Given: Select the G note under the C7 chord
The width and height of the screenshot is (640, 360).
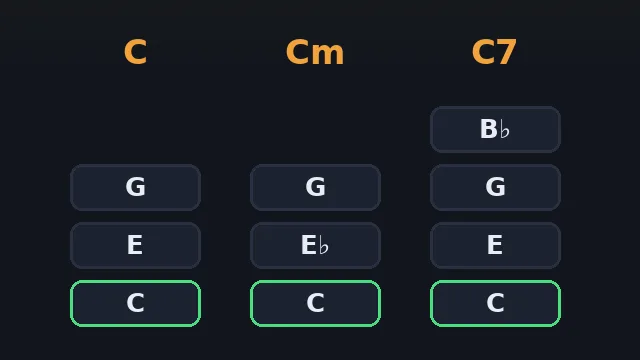Looking at the screenshot, I should (x=496, y=187).
